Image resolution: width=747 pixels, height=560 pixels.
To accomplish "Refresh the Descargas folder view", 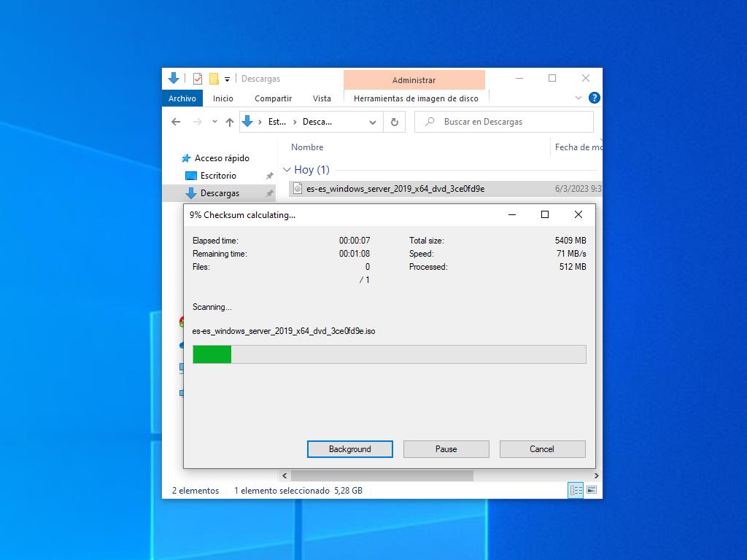I will [x=395, y=122].
